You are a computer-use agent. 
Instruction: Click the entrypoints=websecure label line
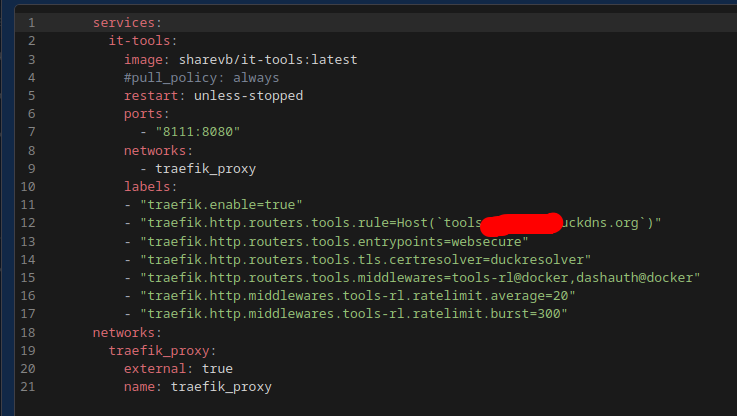tap(334, 242)
